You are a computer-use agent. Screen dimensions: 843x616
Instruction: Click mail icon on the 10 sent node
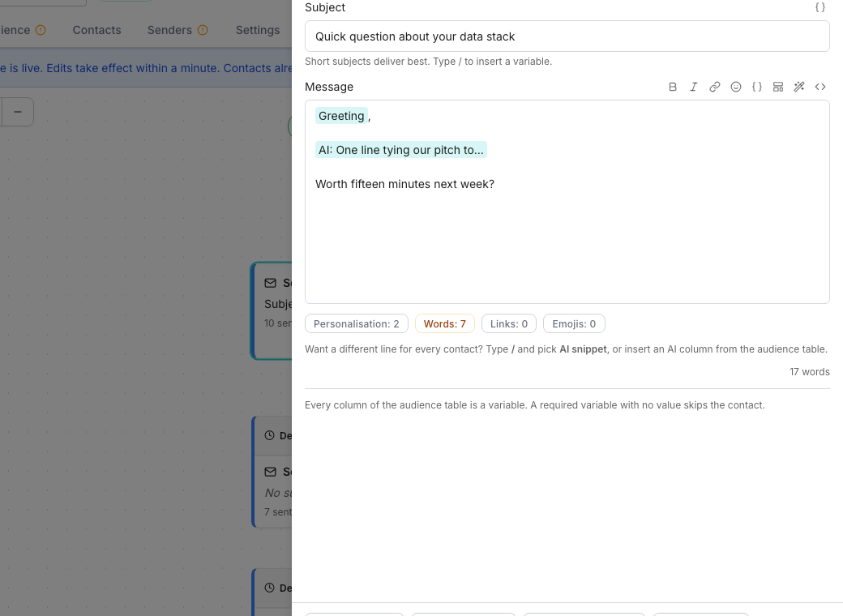click(x=271, y=283)
